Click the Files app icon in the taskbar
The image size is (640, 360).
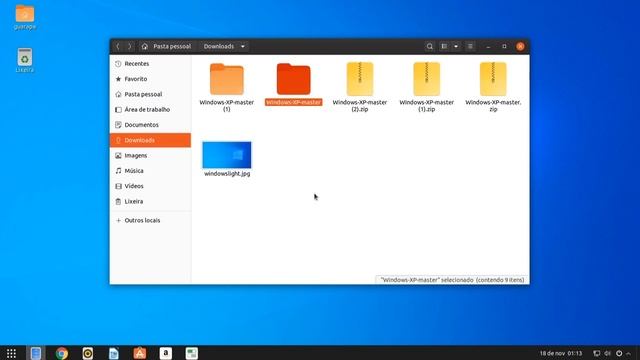(x=36, y=353)
